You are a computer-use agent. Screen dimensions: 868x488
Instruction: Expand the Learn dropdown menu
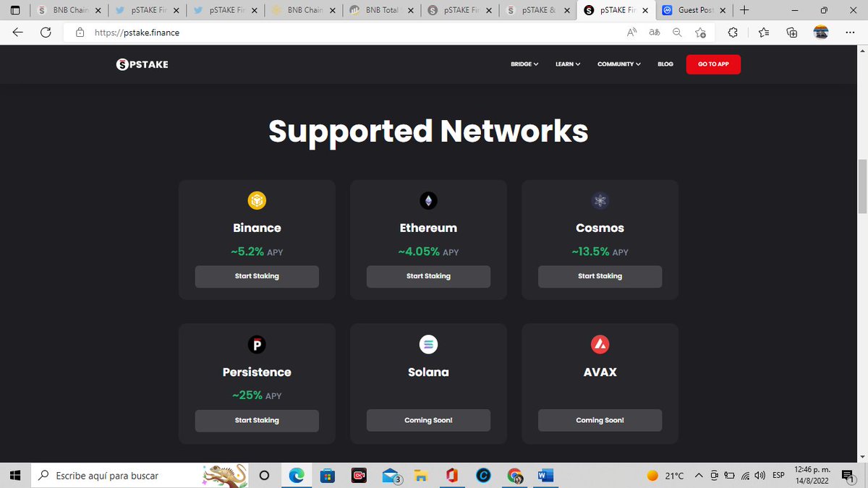(x=568, y=64)
